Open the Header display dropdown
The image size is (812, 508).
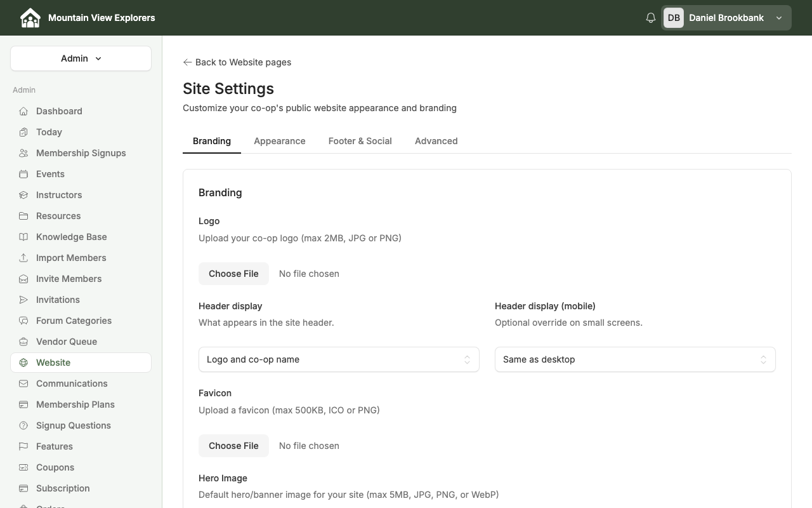click(x=339, y=359)
